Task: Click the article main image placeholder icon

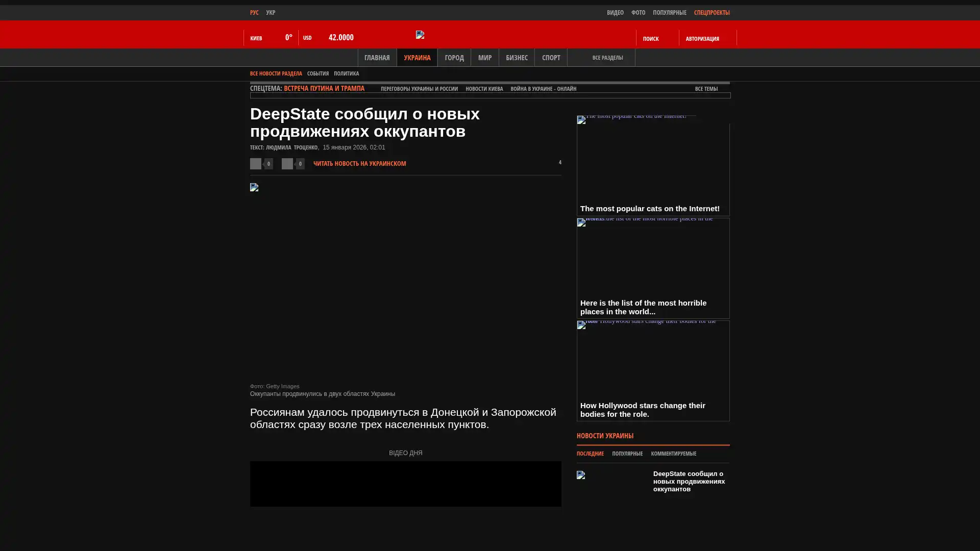Action: click(x=254, y=187)
